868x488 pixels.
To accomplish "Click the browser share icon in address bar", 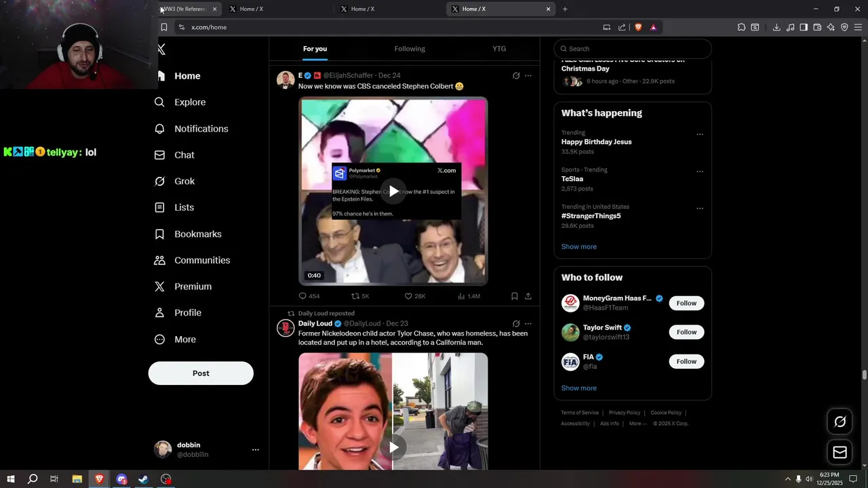I will [x=622, y=27].
